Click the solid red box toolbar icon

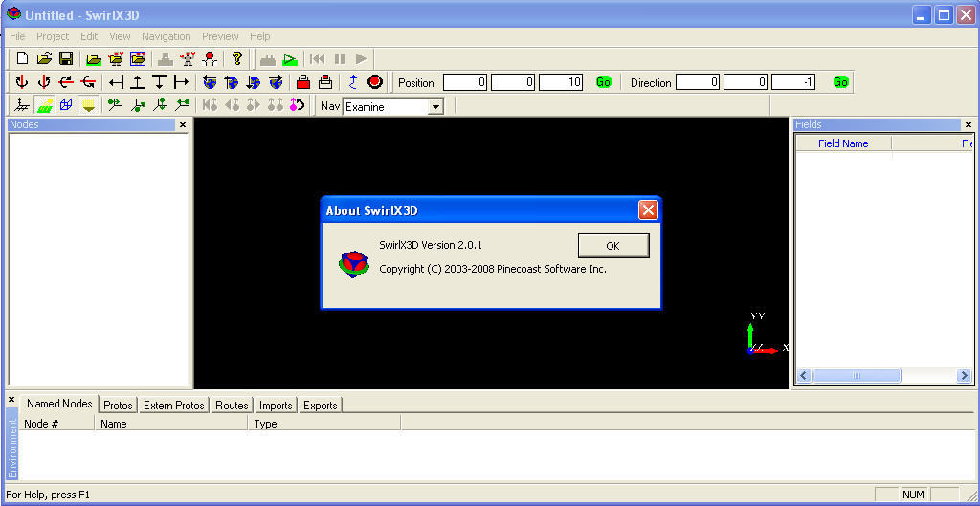[x=303, y=82]
